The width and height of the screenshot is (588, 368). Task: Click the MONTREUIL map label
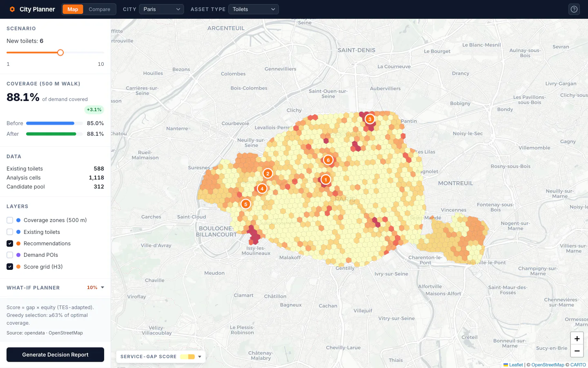click(455, 183)
